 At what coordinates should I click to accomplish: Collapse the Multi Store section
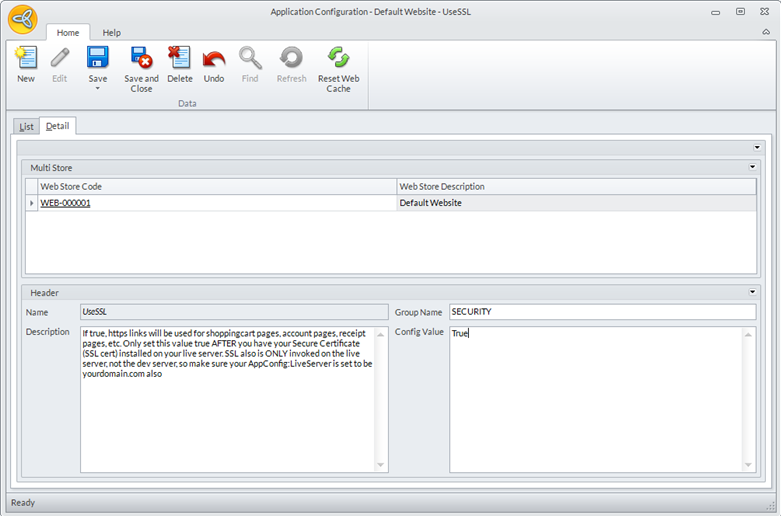[x=753, y=167]
